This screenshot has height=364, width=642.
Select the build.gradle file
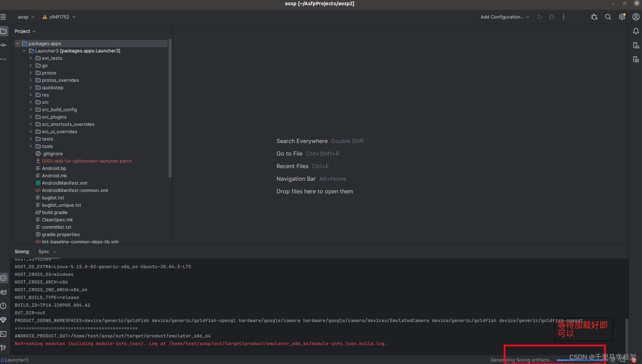tap(55, 212)
